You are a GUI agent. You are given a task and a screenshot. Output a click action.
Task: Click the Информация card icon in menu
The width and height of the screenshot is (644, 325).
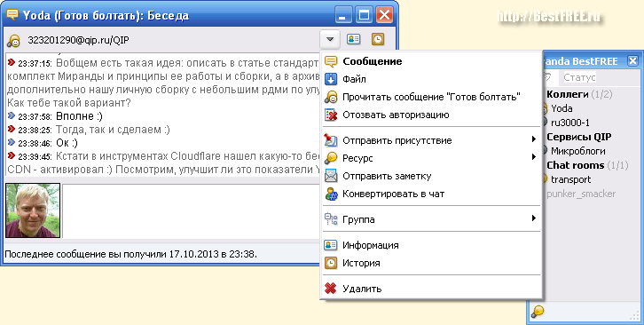(x=331, y=245)
